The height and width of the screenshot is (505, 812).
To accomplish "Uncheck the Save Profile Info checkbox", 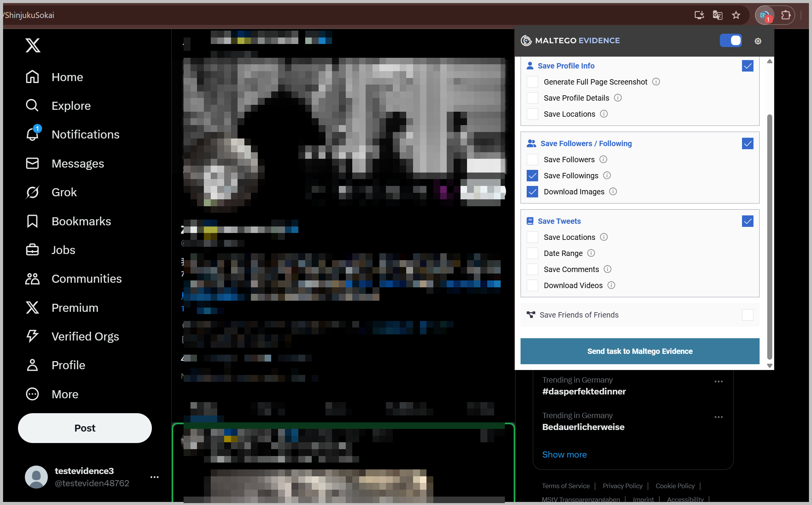I will tap(748, 66).
